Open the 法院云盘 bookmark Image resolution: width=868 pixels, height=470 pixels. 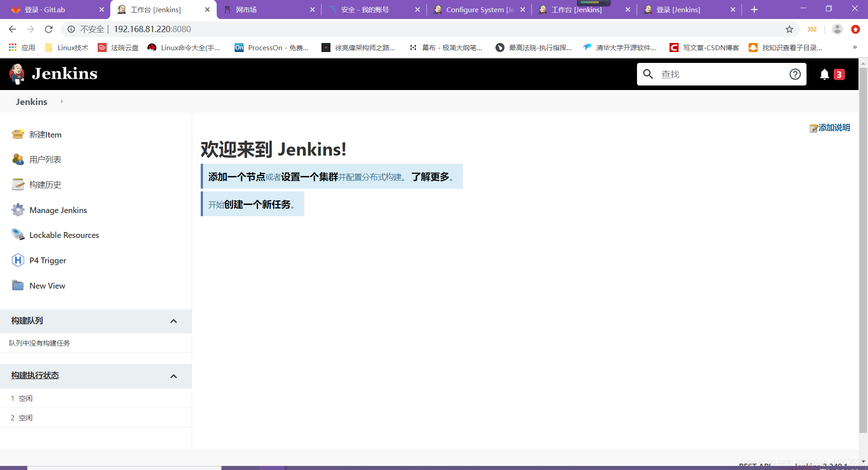pos(118,47)
